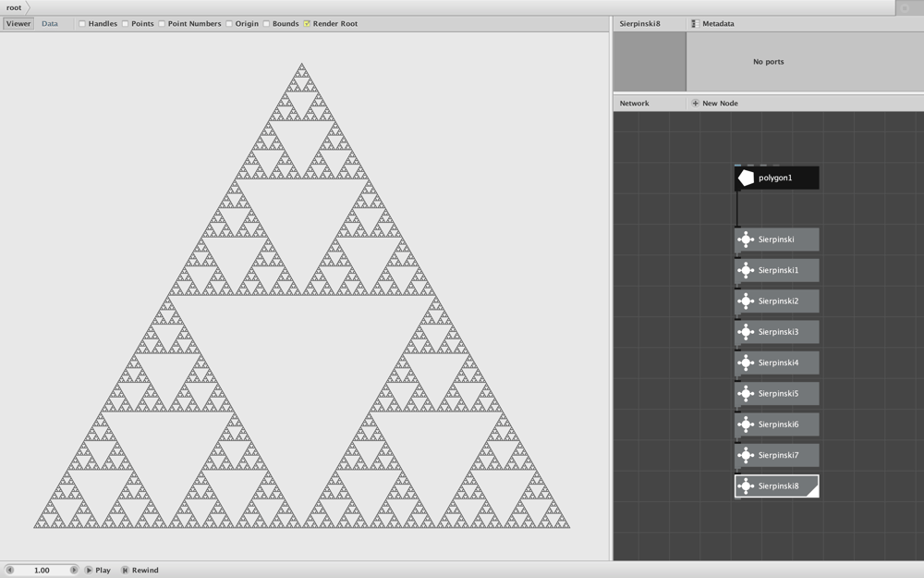Click the frame number field 1.00
Image resolution: width=924 pixels, height=578 pixels.
tap(42, 571)
